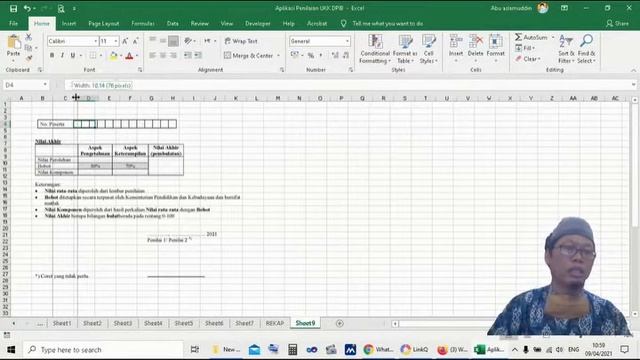
Task: Click the Windows Start button
Action: pyautogui.click(x=11, y=350)
